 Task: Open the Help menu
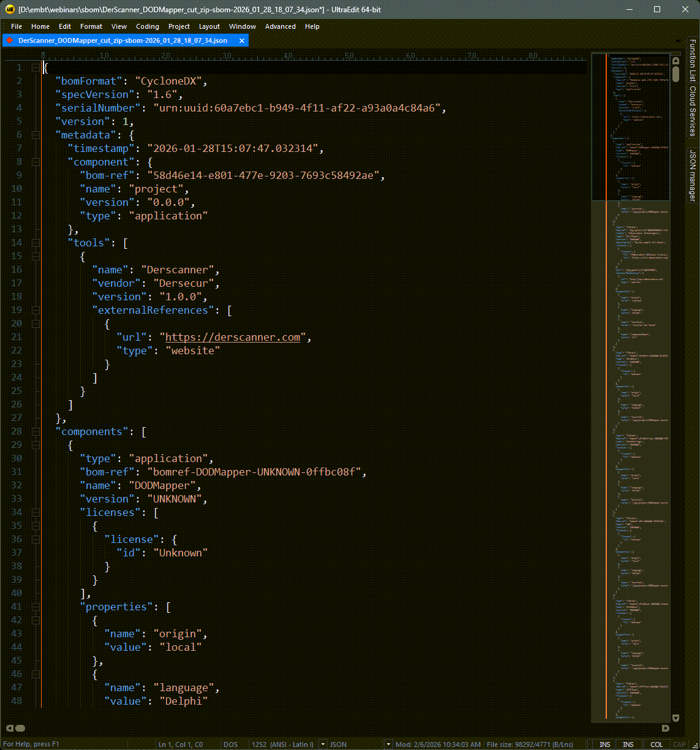coord(312,26)
